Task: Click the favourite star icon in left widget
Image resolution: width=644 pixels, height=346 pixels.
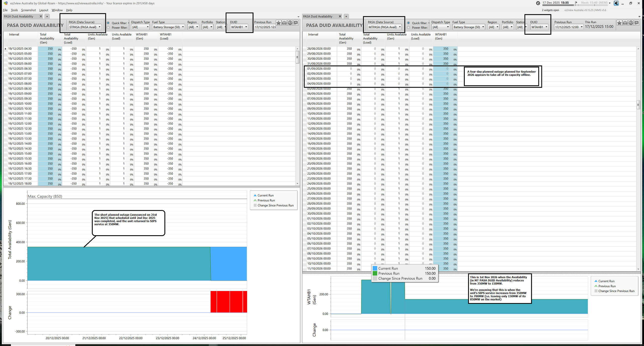Action: 278,23
